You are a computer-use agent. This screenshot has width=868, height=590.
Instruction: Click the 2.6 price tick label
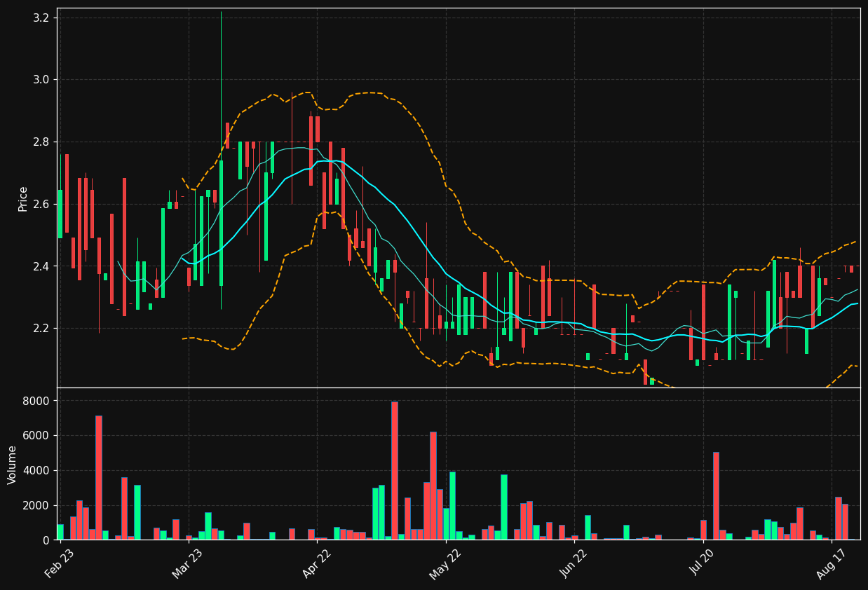tap(41, 205)
